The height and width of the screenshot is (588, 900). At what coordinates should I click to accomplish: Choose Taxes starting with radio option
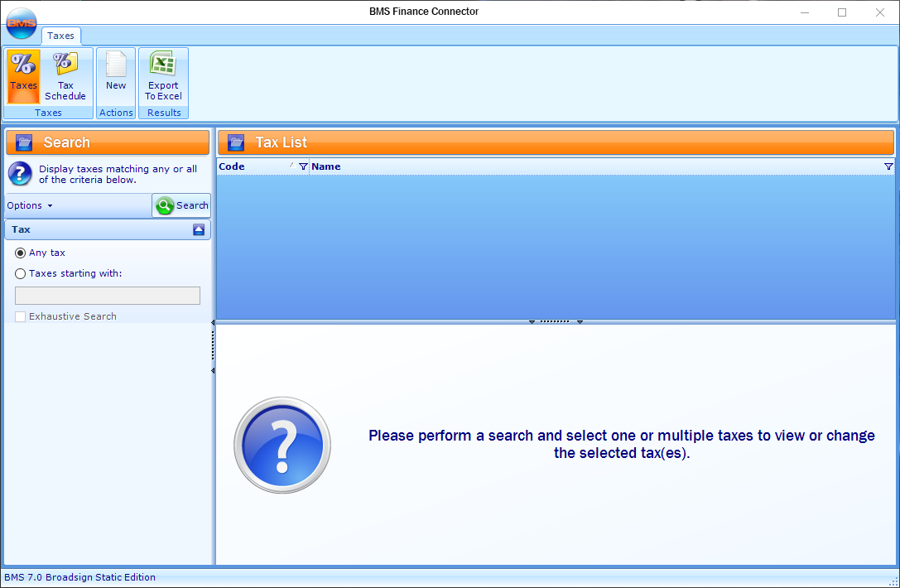click(x=20, y=273)
